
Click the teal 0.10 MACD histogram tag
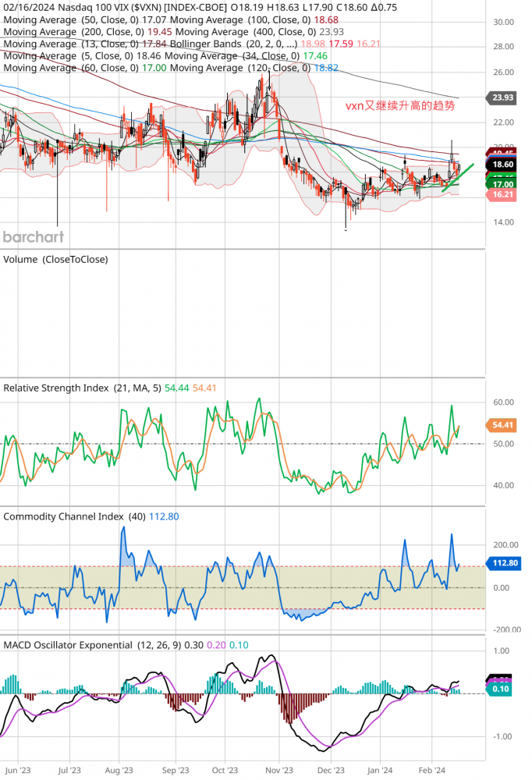[499, 689]
